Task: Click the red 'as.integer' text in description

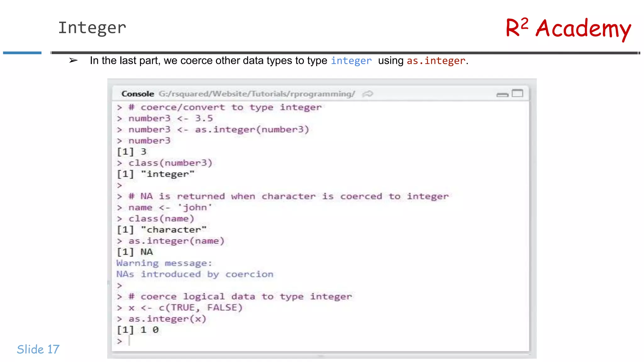Action: [x=436, y=61]
